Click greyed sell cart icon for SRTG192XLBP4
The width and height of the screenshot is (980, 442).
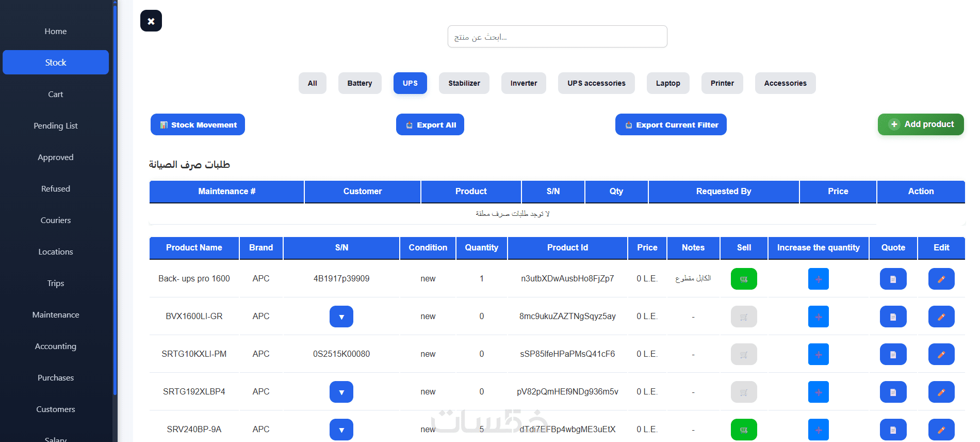[x=744, y=392]
